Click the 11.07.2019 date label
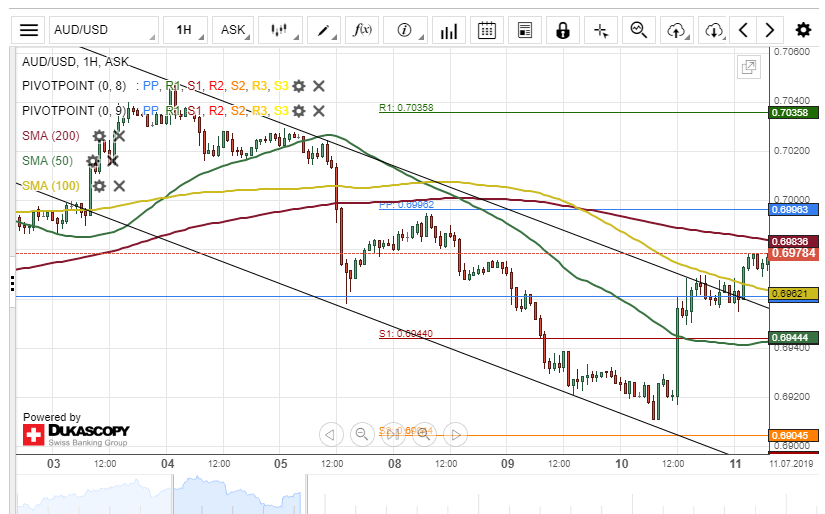The width and height of the screenshot is (825, 514). click(791, 464)
